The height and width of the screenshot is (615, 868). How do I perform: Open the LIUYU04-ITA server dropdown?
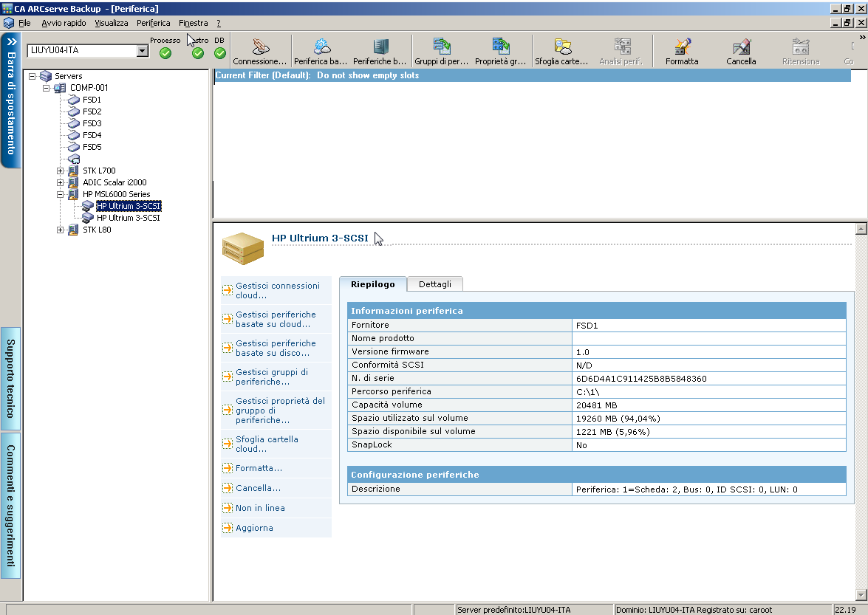[143, 51]
